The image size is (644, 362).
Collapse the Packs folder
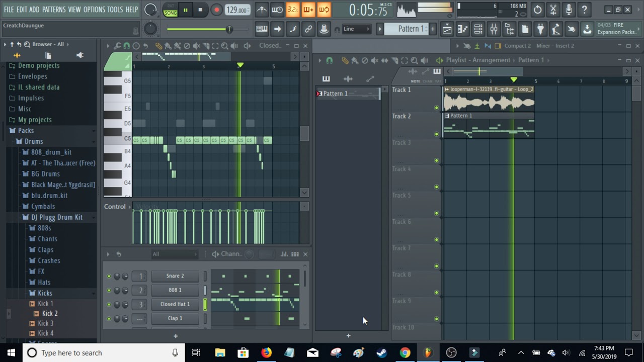pos(26,130)
